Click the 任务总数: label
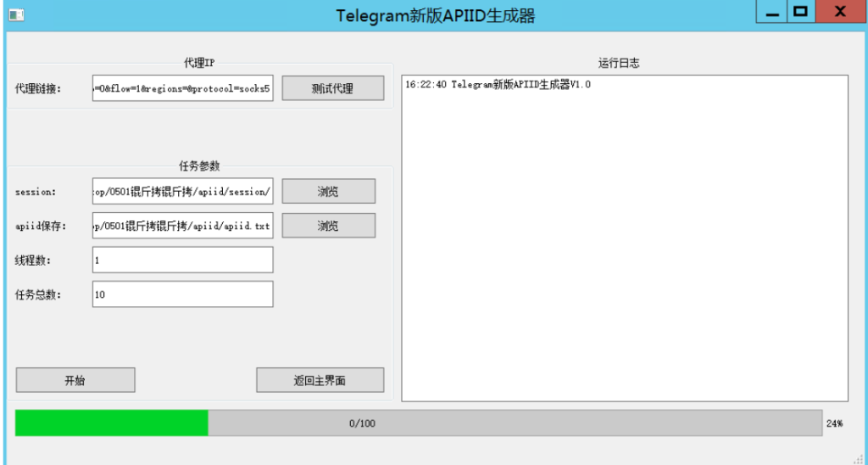 (37, 294)
